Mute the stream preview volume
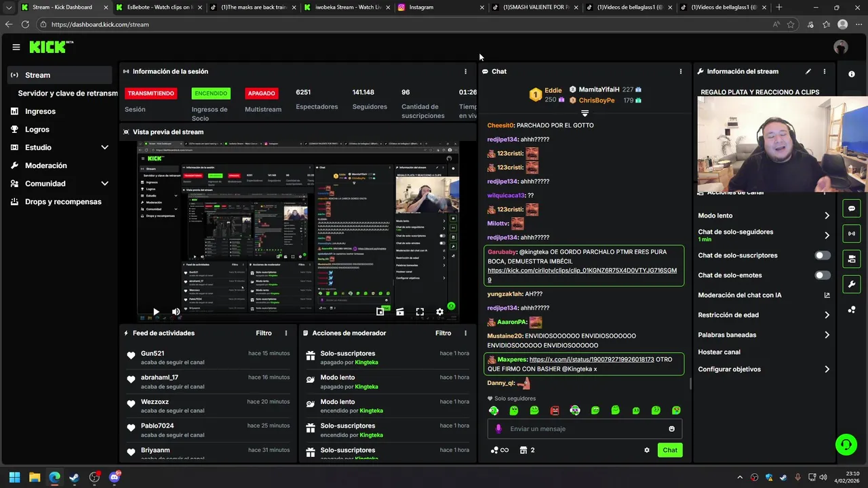868x488 pixels. [x=176, y=312]
